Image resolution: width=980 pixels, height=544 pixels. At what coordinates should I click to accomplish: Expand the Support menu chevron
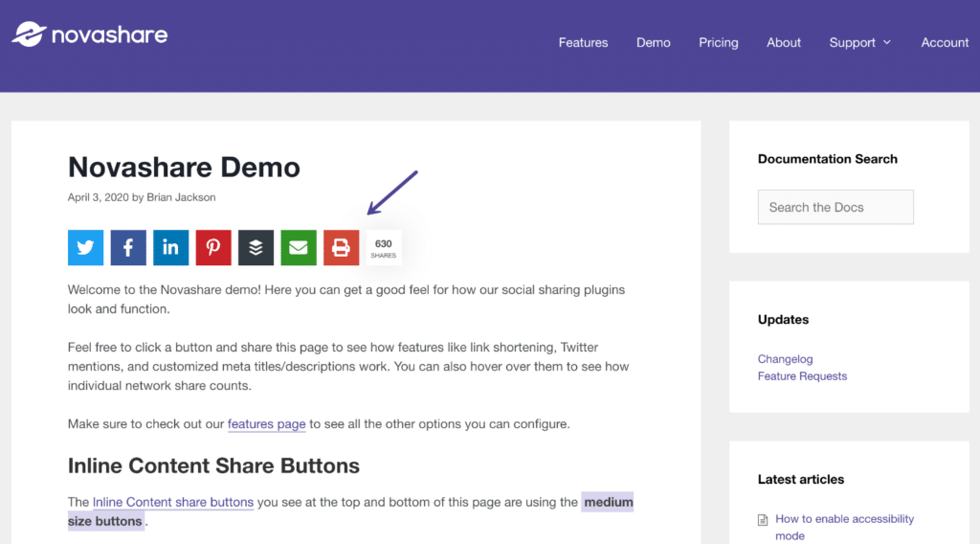887,42
